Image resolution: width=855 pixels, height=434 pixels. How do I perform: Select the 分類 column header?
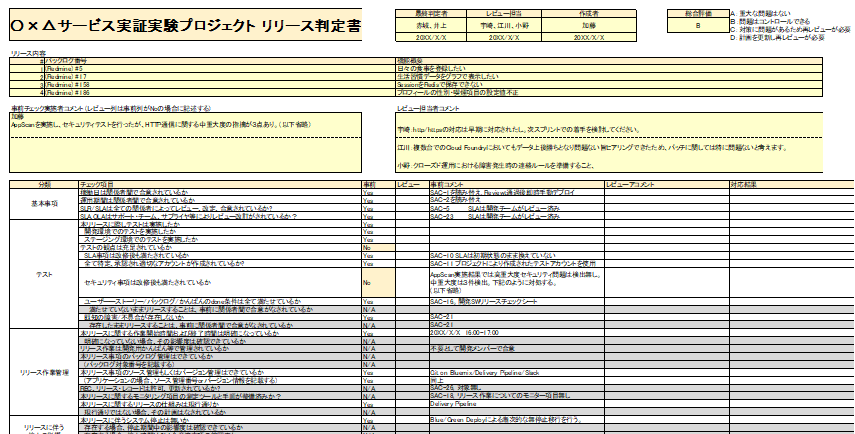pos(44,185)
